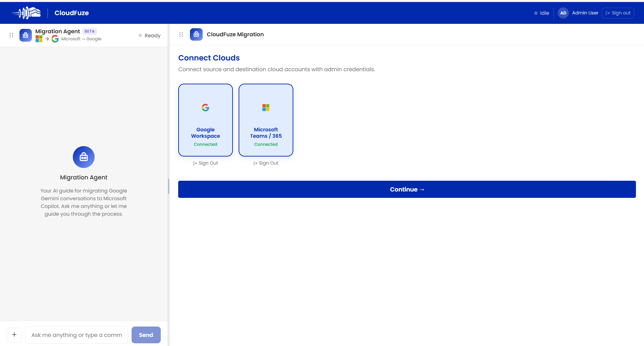
Task: Focus the Ask me anything input field
Action: coord(77,335)
